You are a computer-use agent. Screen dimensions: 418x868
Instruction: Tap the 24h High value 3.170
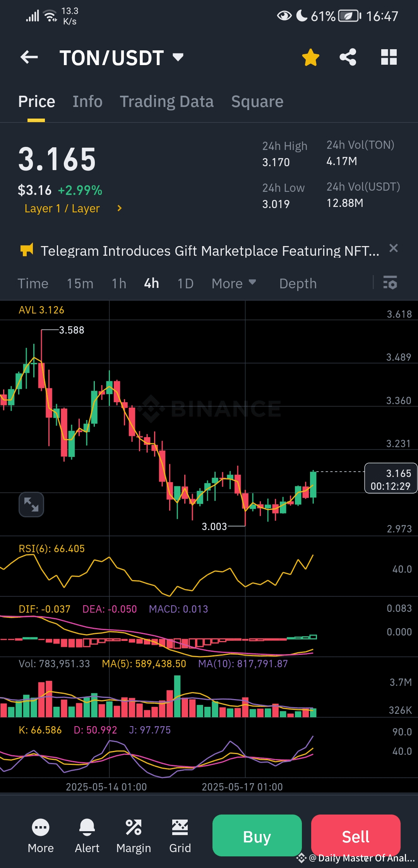[x=276, y=162]
